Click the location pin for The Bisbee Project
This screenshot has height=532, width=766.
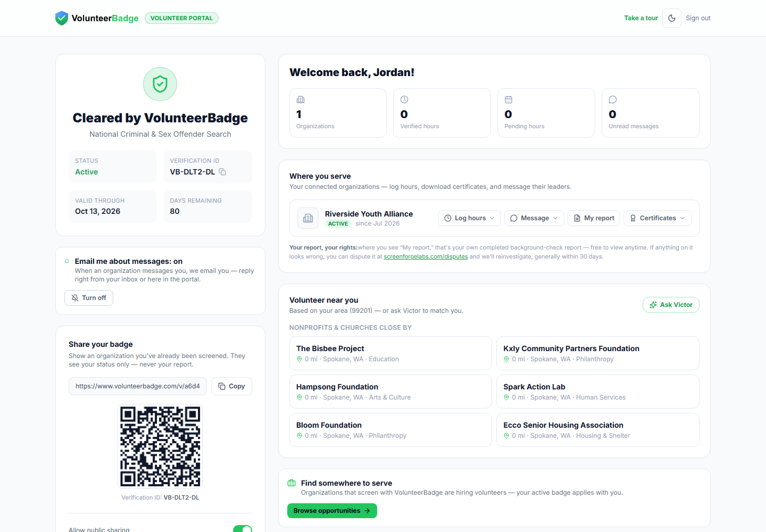point(299,359)
